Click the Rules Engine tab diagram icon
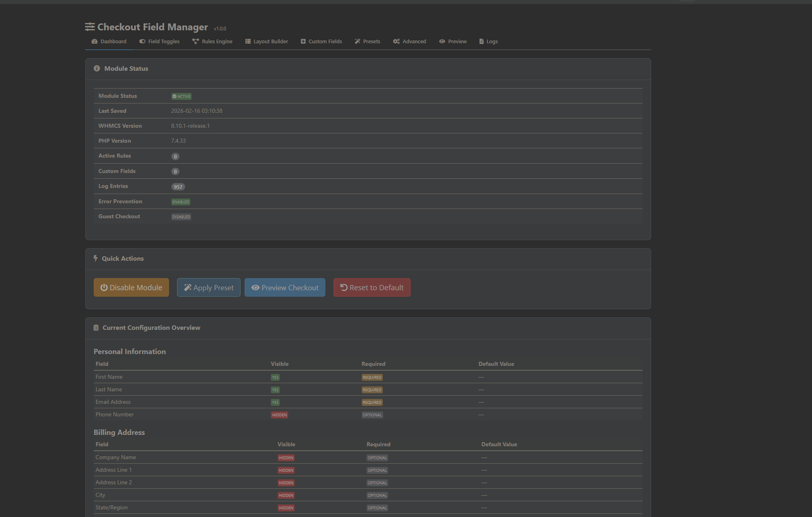The image size is (812, 517). pos(196,42)
